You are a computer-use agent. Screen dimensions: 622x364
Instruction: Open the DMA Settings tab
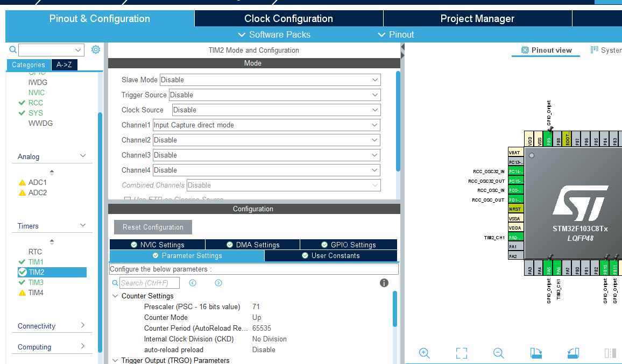point(253,245)
